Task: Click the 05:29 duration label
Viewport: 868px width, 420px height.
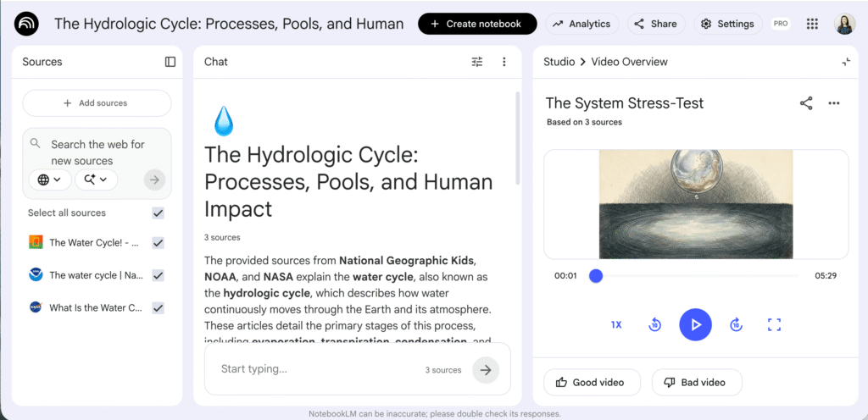Action: (x=826, y=276)
